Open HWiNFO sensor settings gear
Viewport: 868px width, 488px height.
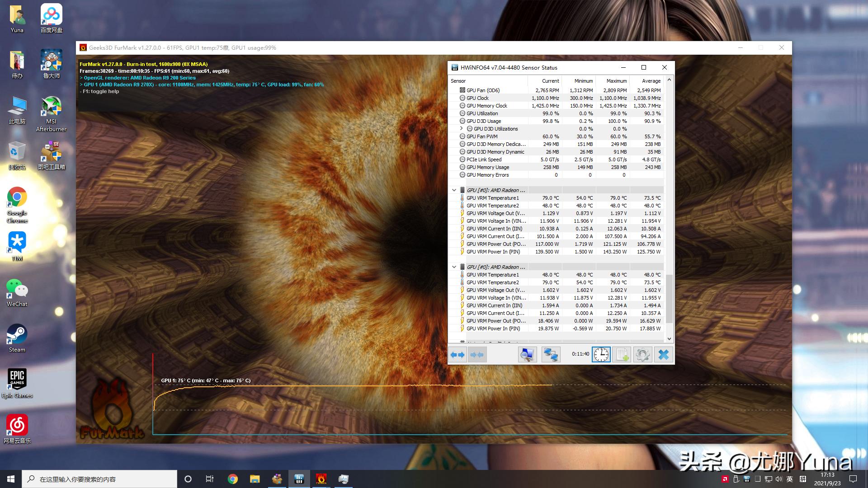642,355
